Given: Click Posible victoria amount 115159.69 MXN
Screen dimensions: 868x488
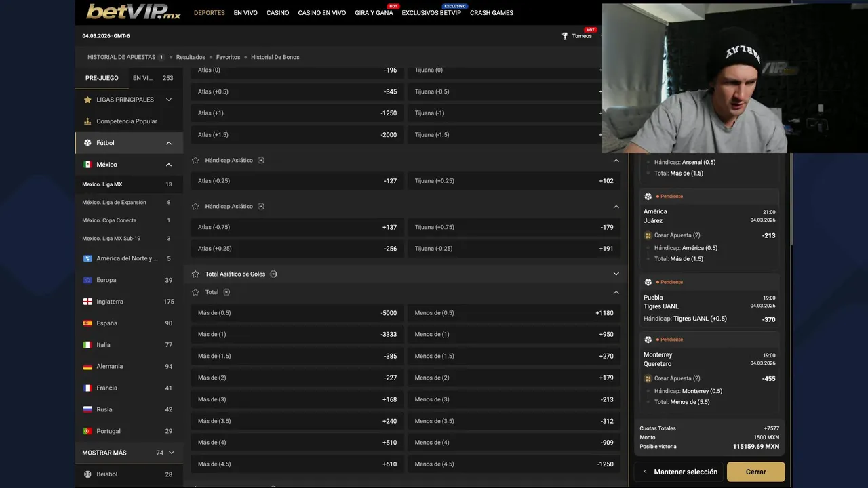Looking at the screenshot, I should pos(755,447).
